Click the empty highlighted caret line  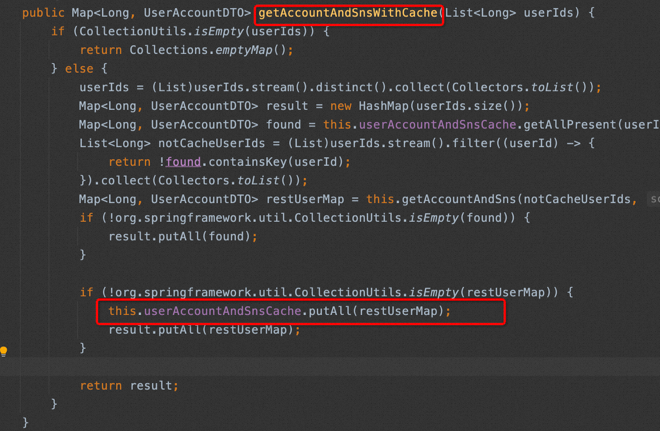pyautogui.click(x=330, y=367)
